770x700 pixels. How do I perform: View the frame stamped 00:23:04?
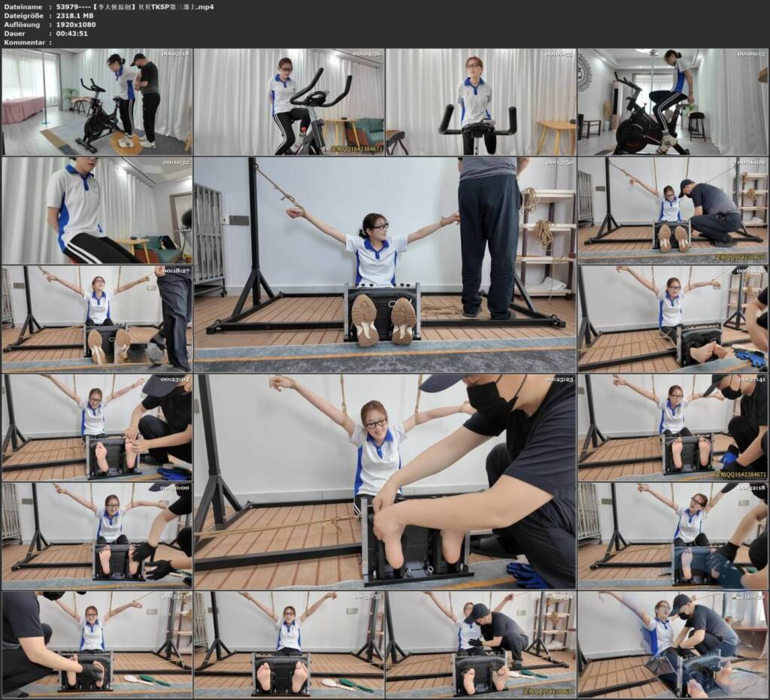97,428
